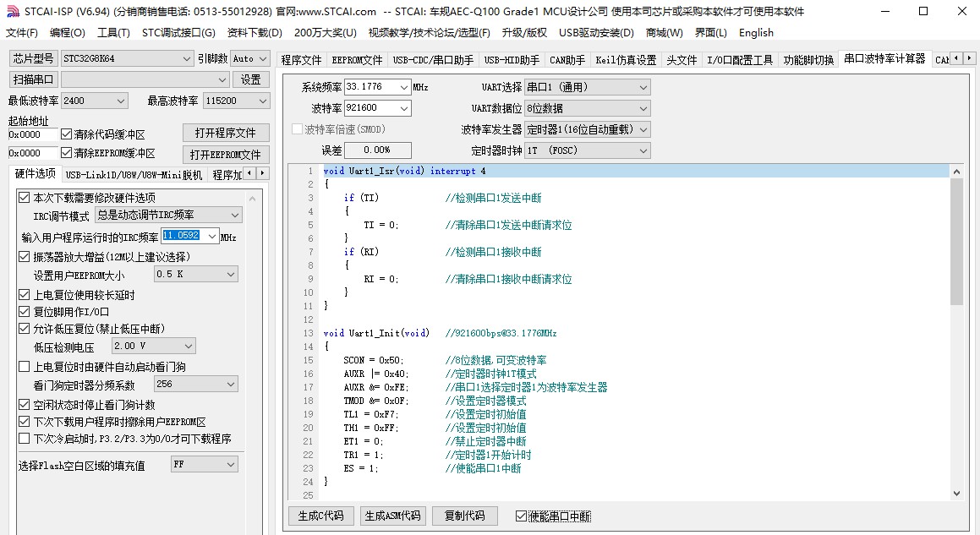
Task: Open STC调试接口(G) menu
Action: 178,32
